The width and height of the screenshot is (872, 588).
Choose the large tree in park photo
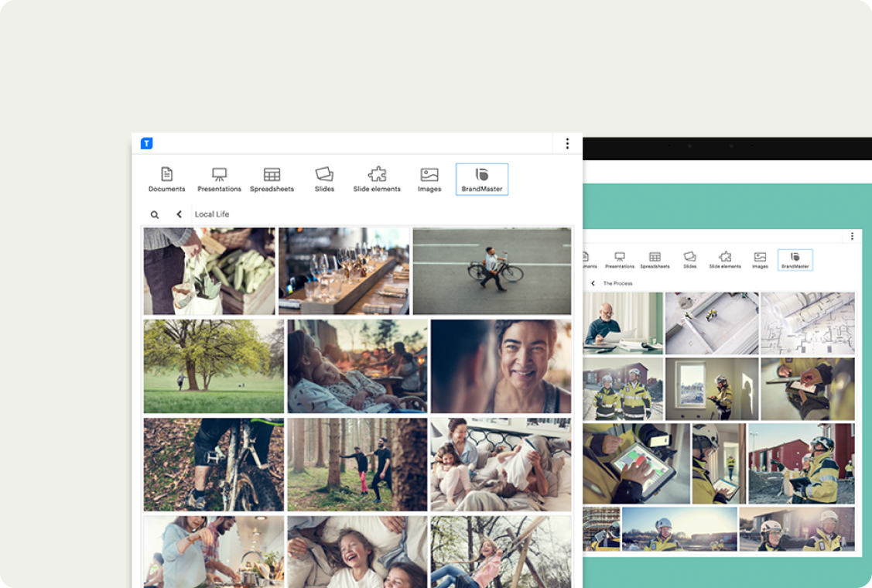[x=214, y=366]
